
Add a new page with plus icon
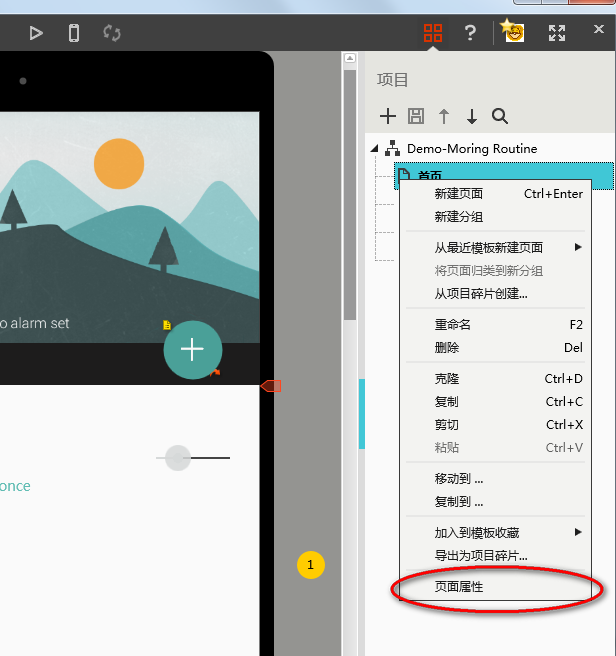point(388,116)
